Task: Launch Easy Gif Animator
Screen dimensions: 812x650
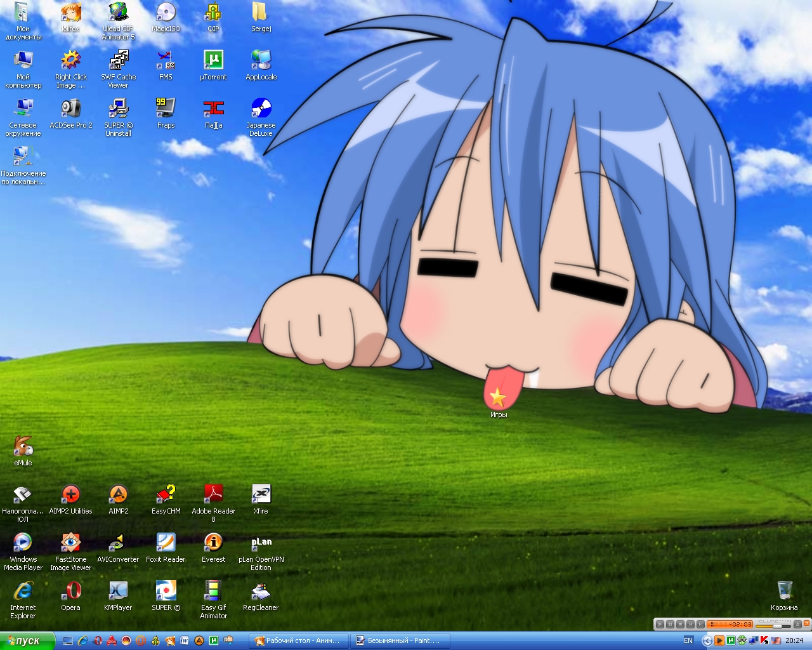Action: [x=213, y=600]
